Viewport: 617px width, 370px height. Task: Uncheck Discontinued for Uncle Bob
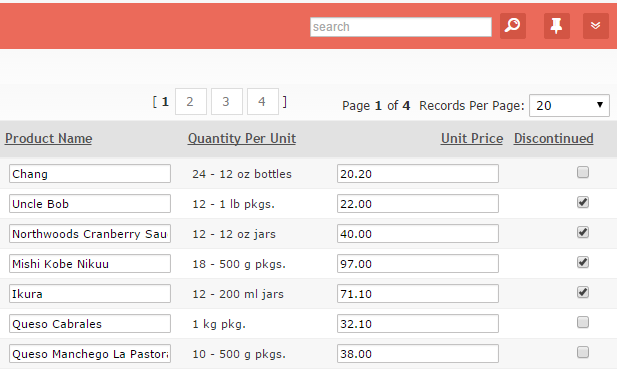[x=583, y=202]
